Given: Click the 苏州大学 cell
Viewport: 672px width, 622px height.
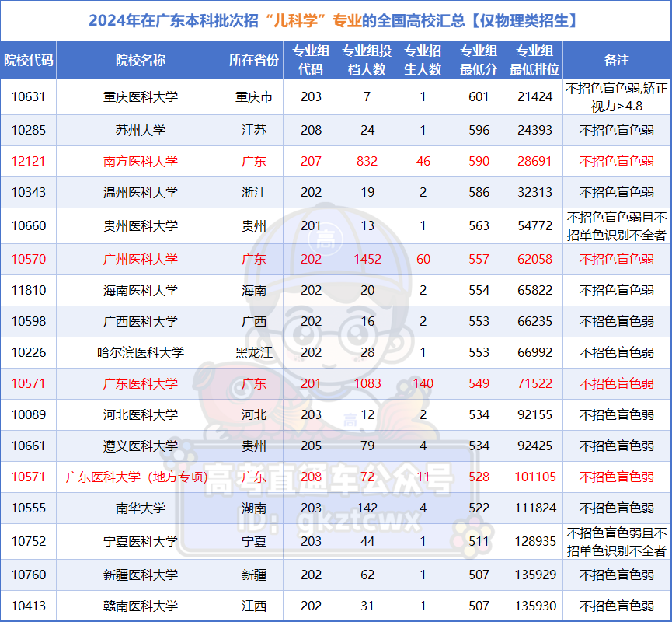Looking at the screenshot, I should pyautogui.click(x=140, y=131).
